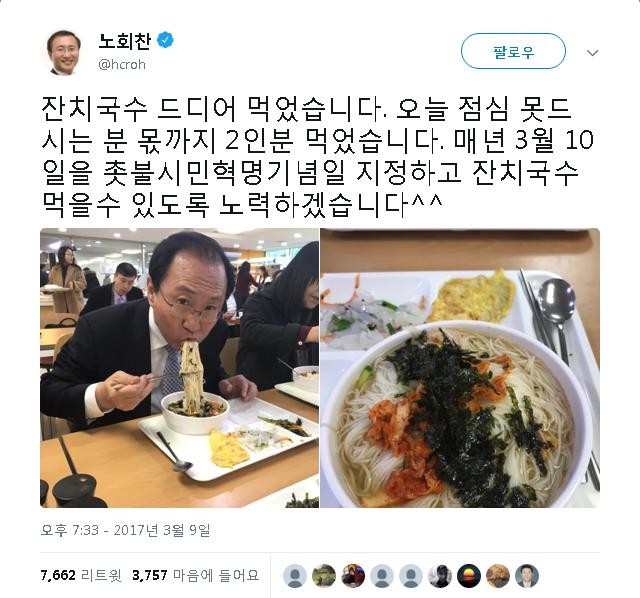640x598 pixels.
Task: Open the 노회찬 display name link
Action: tap(124, 40)
